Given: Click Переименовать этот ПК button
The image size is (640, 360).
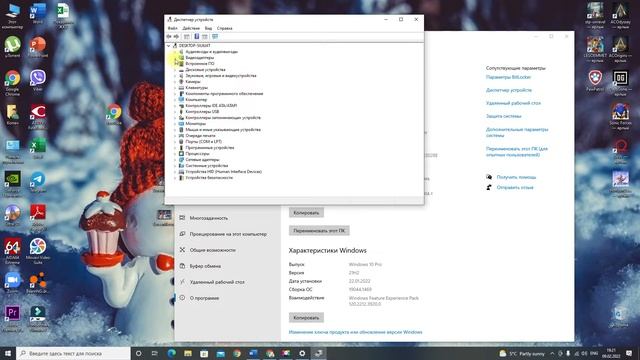Looking at the screenshot, I should tap(319, 231).
